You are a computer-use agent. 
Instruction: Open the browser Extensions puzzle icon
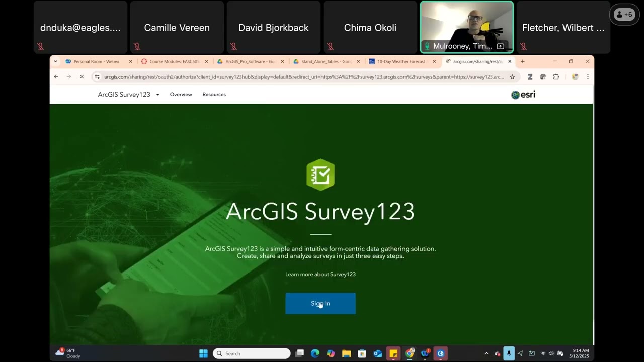[x=556, y=77]
